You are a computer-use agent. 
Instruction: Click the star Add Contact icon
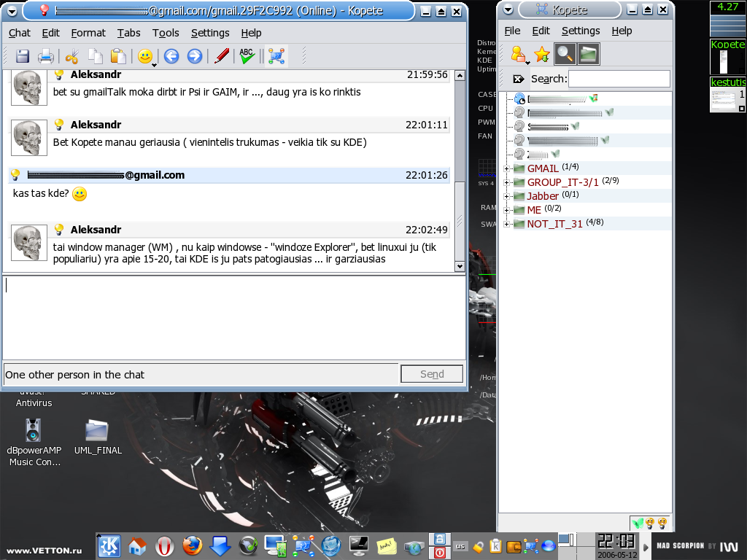tap(541, 54)
